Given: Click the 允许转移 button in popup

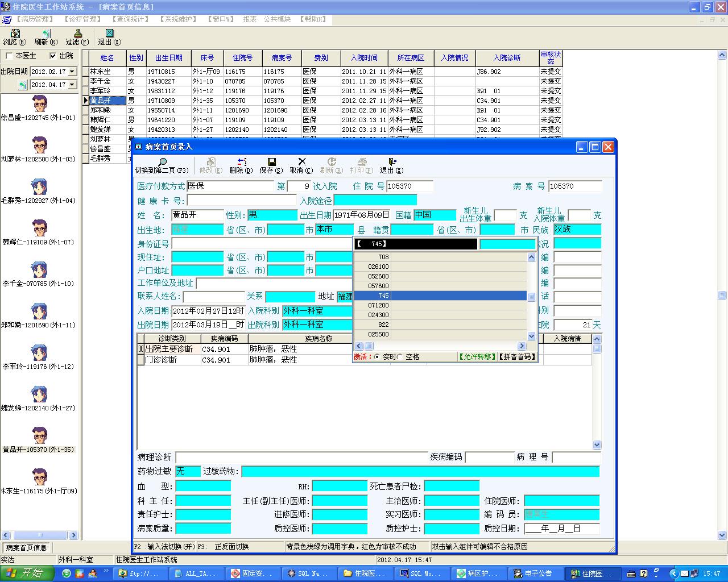Looking at the screenshot, I should (x=477, y=357).
